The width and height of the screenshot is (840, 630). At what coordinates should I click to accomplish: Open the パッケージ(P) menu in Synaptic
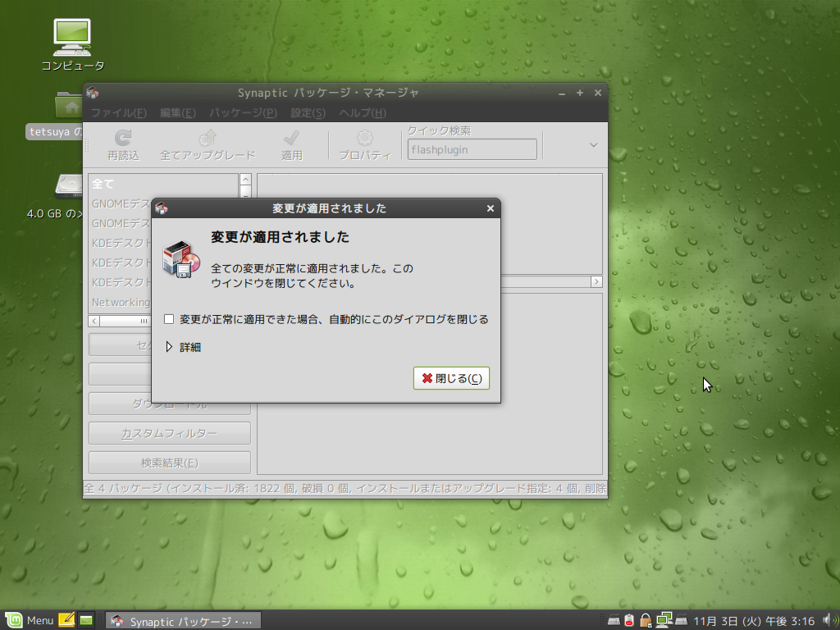point(243,112)
